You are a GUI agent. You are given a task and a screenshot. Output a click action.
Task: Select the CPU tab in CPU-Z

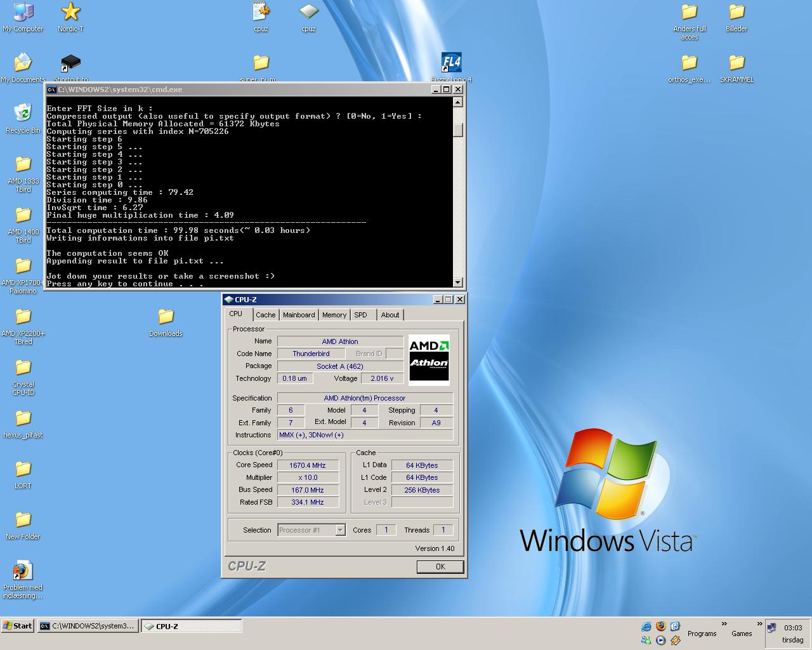point(236,314)
